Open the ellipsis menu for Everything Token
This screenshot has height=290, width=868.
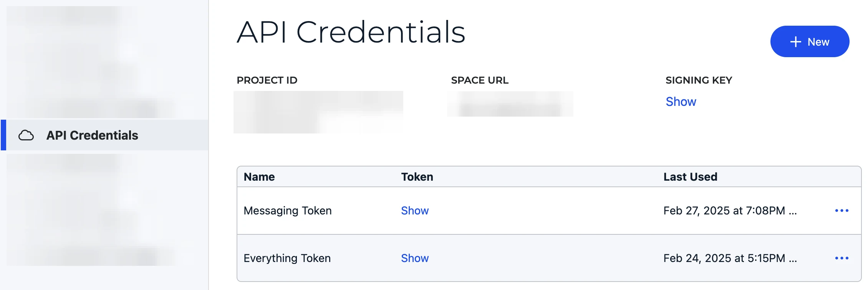pyautogui.click(x=842, y=258)
